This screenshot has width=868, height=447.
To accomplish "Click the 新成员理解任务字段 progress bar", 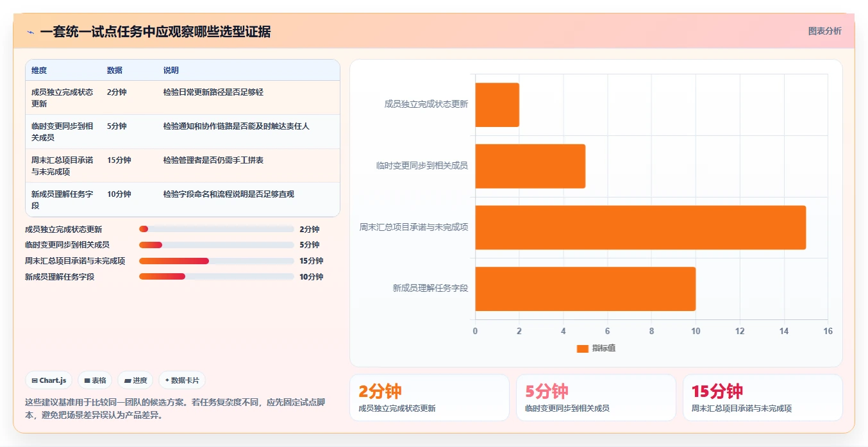I will (x=217, y=276).
